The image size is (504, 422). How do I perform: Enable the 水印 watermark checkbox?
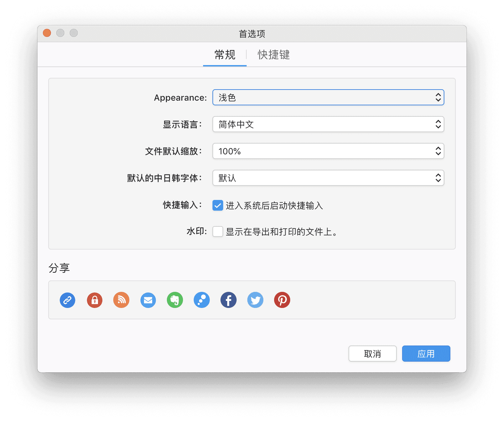(218, 231)
